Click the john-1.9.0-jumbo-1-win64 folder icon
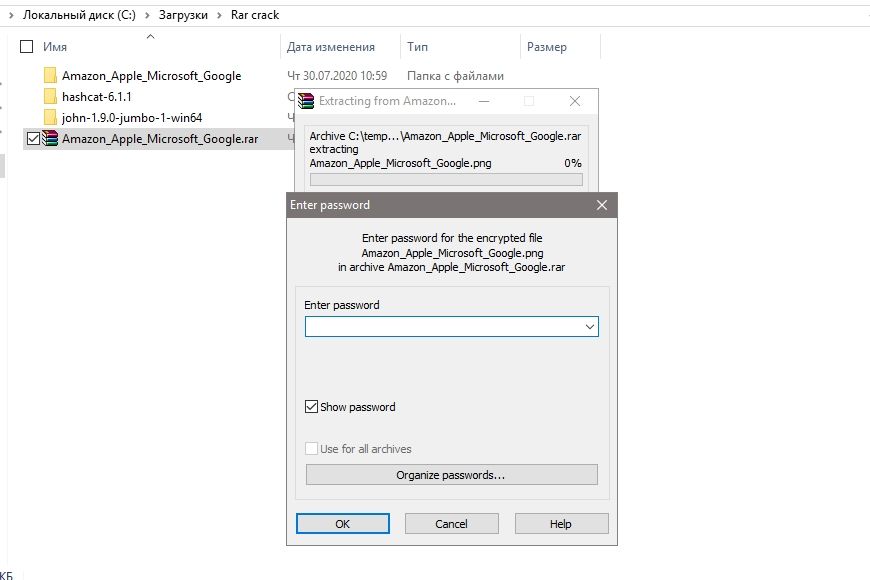 pos(50,118)
